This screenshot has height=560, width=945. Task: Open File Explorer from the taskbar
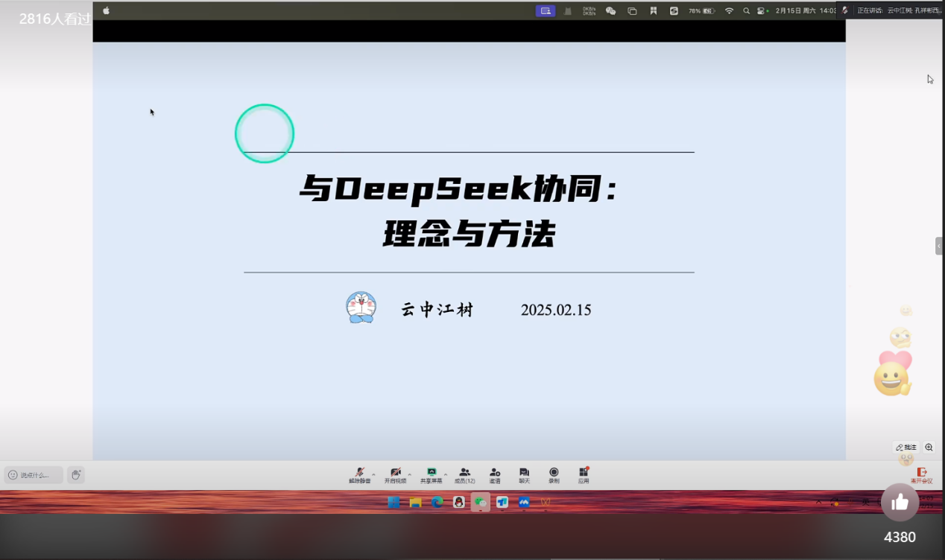click(x=415, y=502)
